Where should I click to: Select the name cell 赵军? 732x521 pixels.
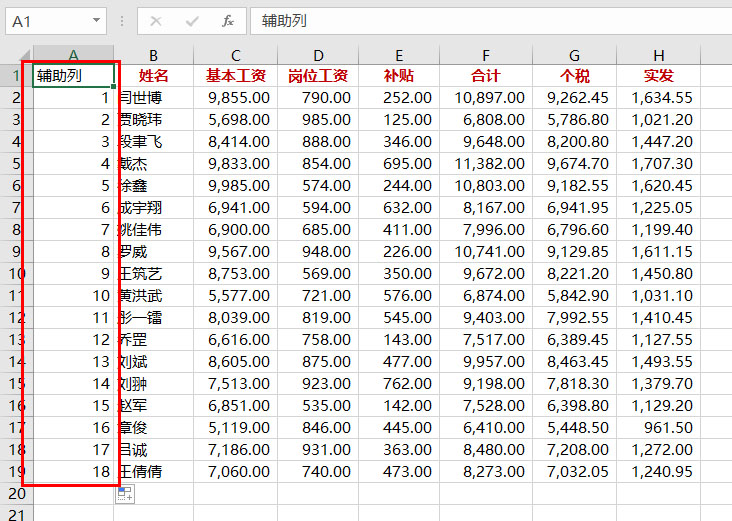(154, 405)
